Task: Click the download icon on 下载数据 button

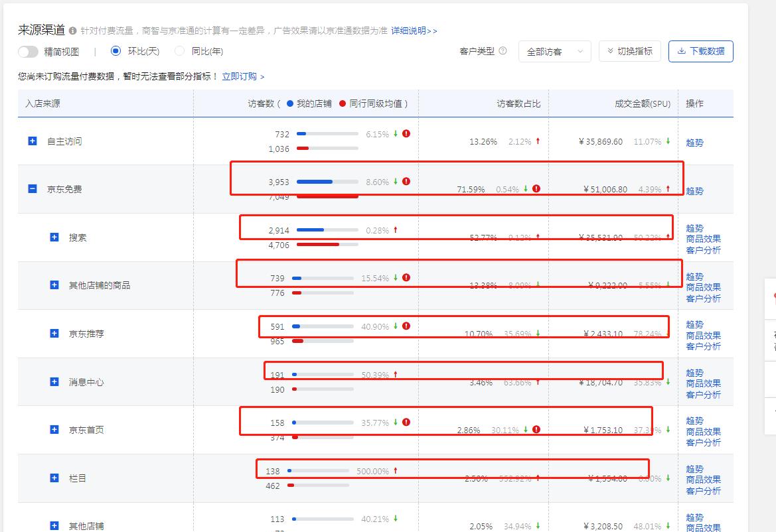Action: pos(681,51)
